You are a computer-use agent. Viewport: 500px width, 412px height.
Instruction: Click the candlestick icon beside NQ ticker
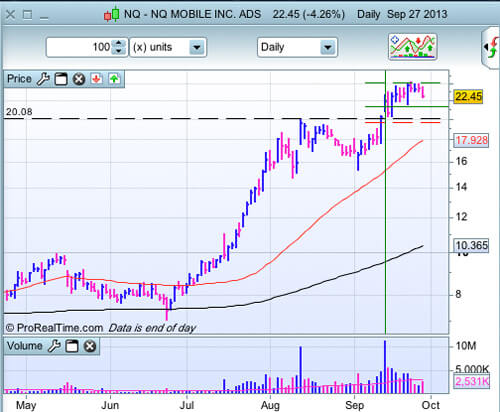point(112,14)
